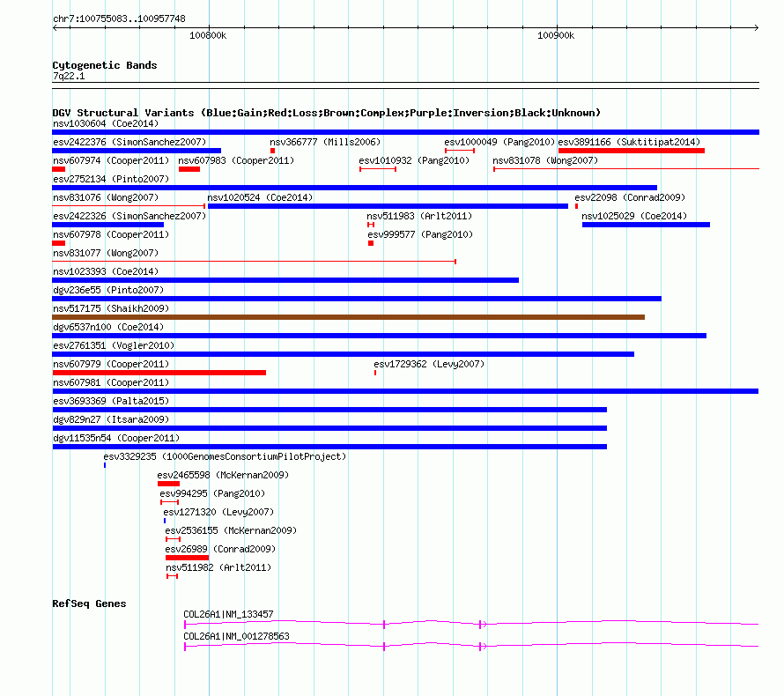Select the esv1010932 (Pang2010) variant
The height and width of the screenshot is (696, 784).
tap(414, 160)
